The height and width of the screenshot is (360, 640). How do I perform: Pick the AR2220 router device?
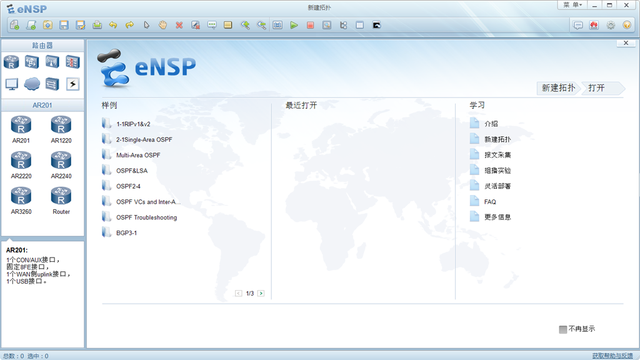coord(21,164)
